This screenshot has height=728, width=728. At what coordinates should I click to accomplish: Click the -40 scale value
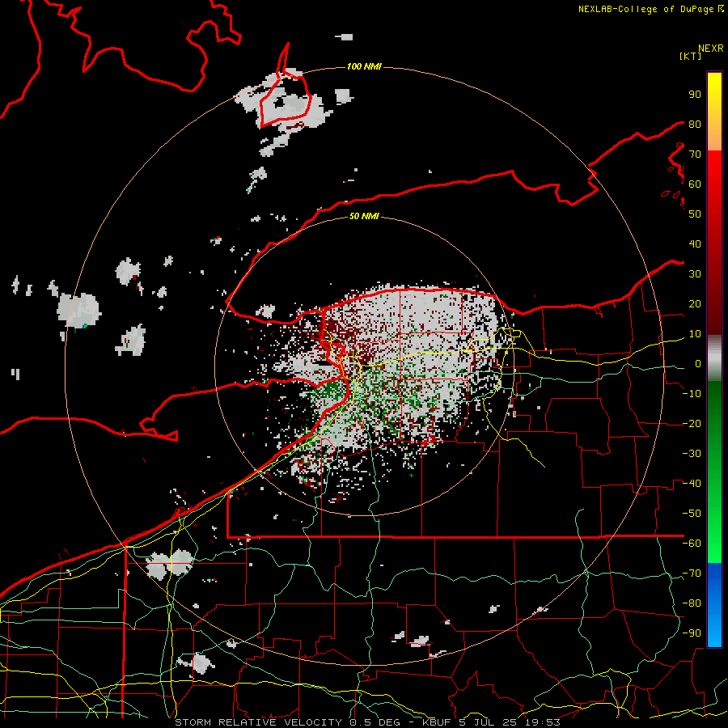coord(692,484)
